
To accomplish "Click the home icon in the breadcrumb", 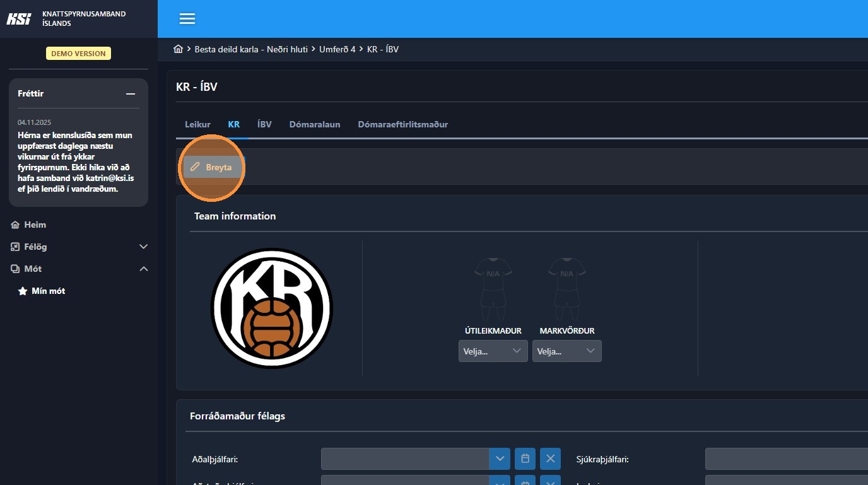I will tap(179, 49).
